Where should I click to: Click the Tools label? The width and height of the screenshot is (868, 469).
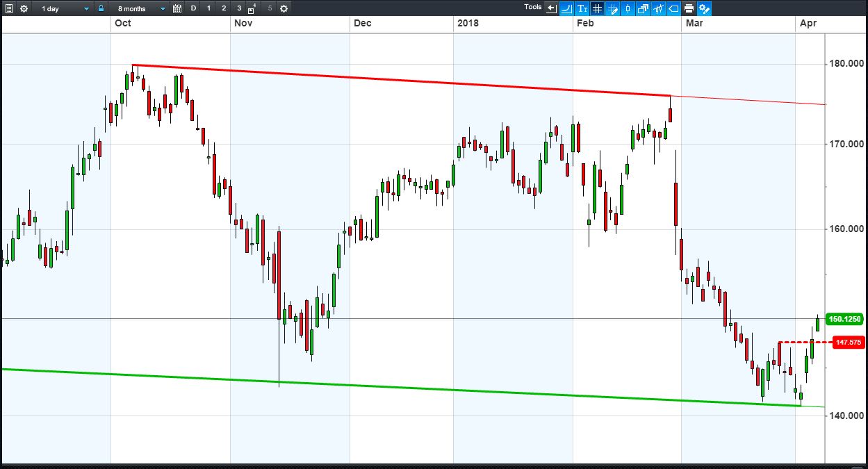[x=533, y=7]
